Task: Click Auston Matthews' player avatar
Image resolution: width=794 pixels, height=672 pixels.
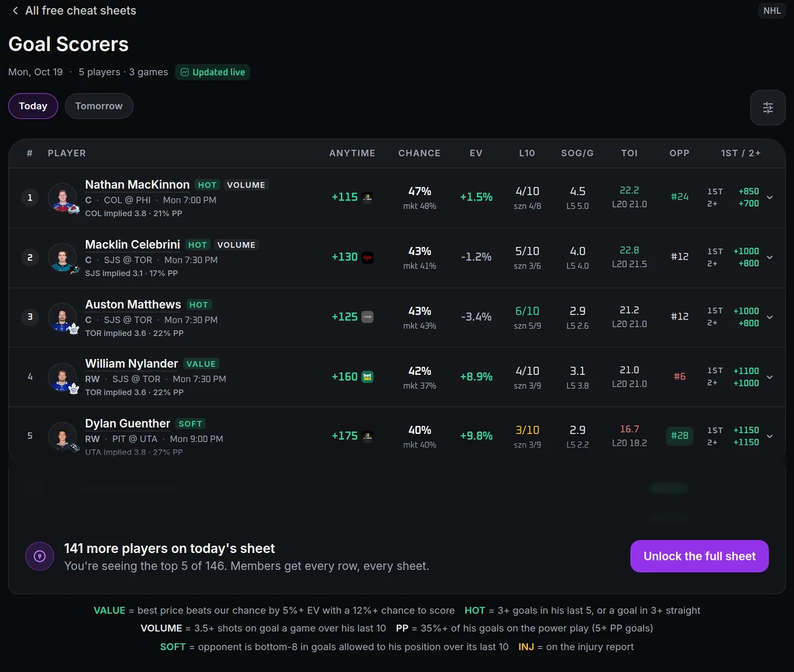Action: click(63, 317)
